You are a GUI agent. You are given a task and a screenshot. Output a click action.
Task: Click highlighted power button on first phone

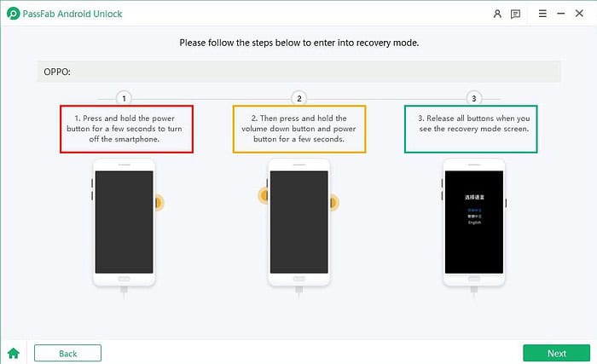(x=159, y=202)
